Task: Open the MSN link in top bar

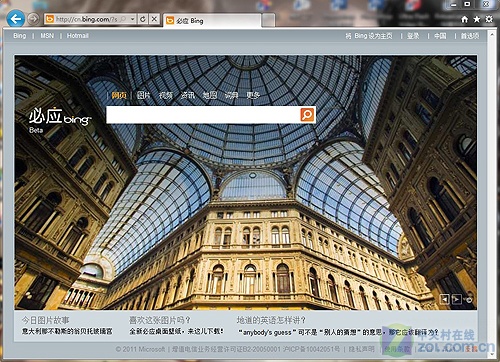Action: point(47,36)
